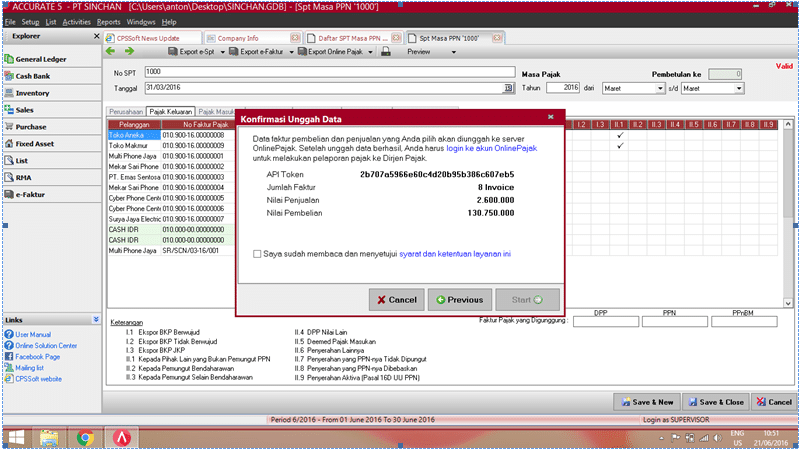Close the Konfirmasi Unggah Data dialog
Viewport: 799px width, 450px height.
pyautogui.click(x=550, y=118)
